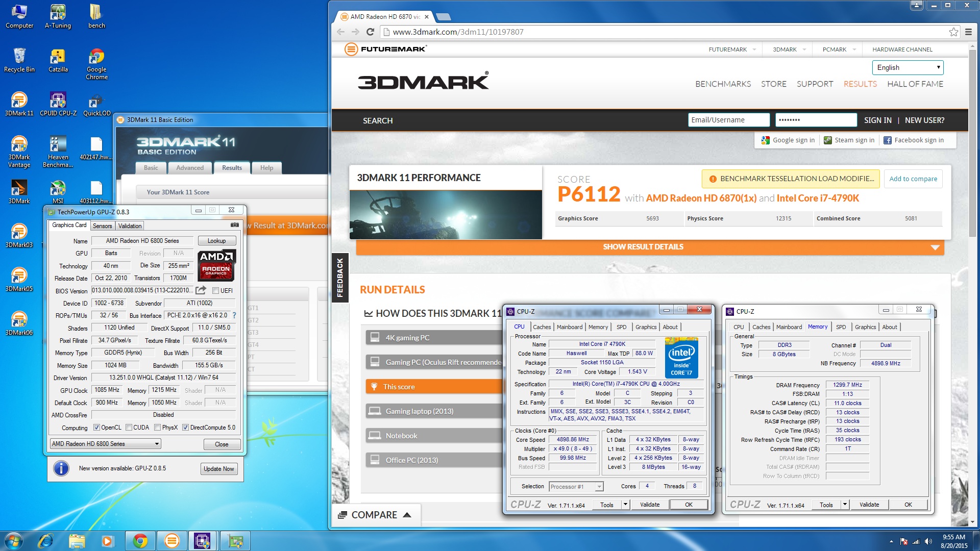Screen dimensions: 980x551
Task: Open GPU selection dropdown in GPU-Z
Action: (x=106, y=444)
